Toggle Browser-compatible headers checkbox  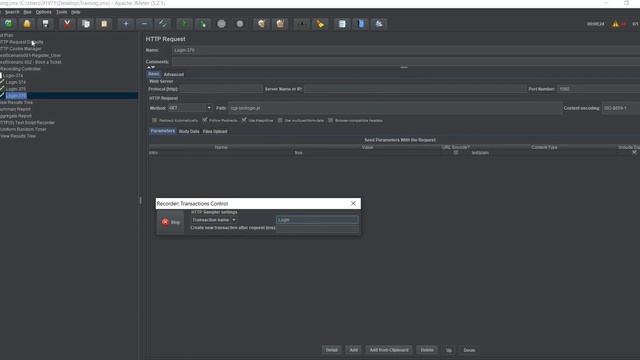point(331,120)
